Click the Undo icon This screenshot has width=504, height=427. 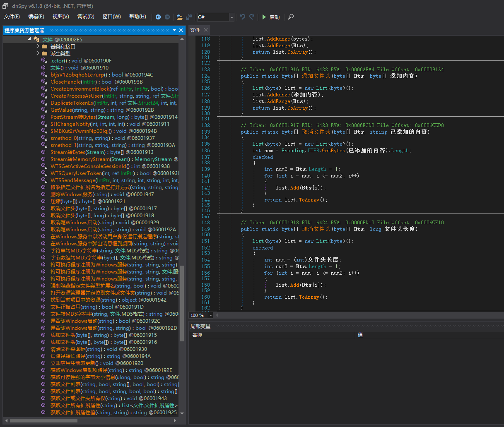point(242,17)
